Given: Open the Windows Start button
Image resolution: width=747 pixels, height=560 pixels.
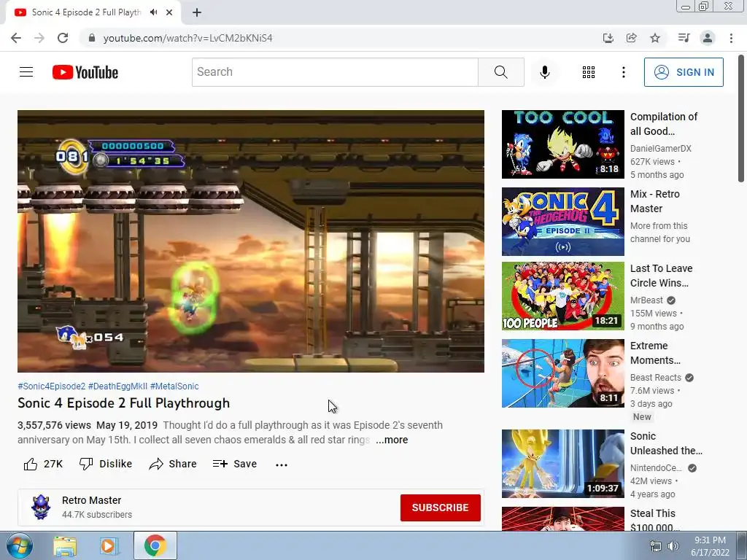Looking at the screenshot, I should tap(19, 545).
